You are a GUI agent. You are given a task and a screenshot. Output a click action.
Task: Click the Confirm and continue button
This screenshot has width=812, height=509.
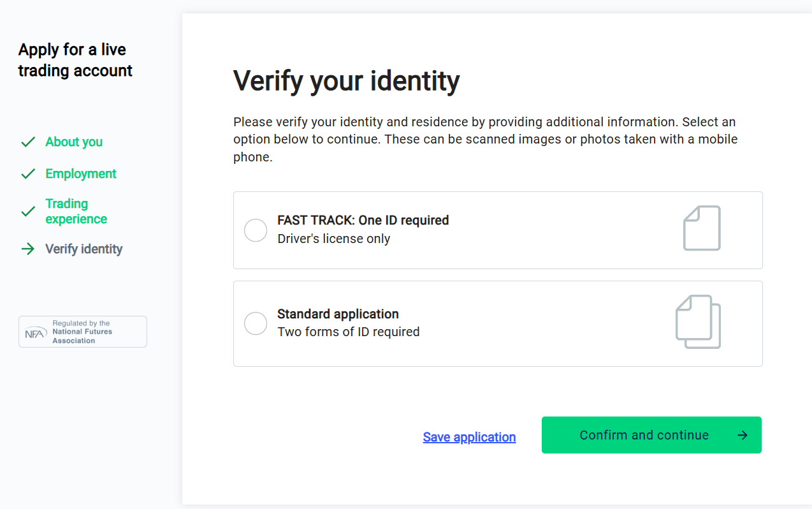(651, 435)
